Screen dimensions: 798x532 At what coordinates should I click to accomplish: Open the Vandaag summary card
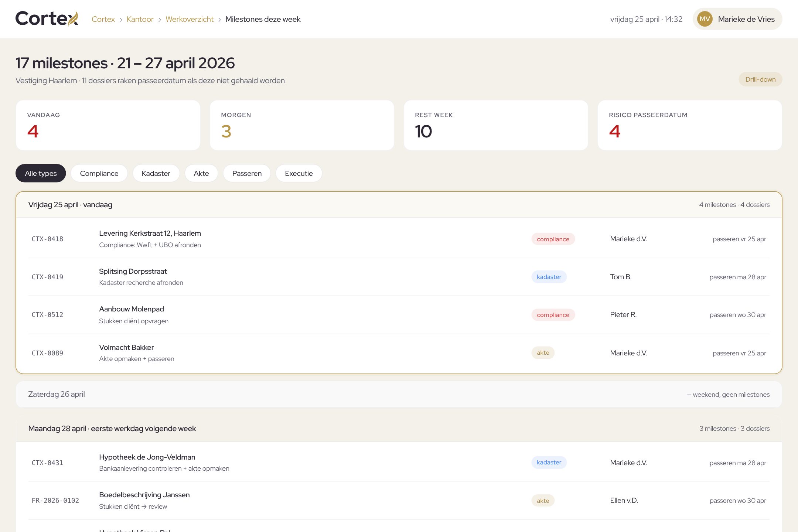[108, 125]
